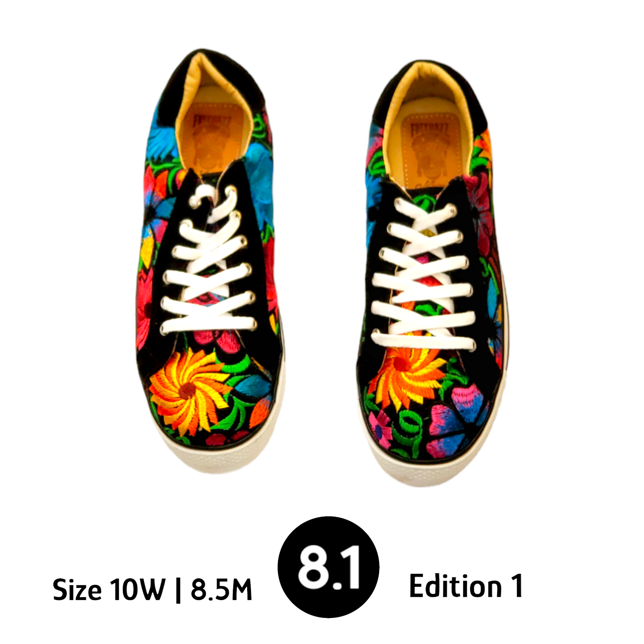Click the blue leaf beside left shoe swirl

pos(255,386)
